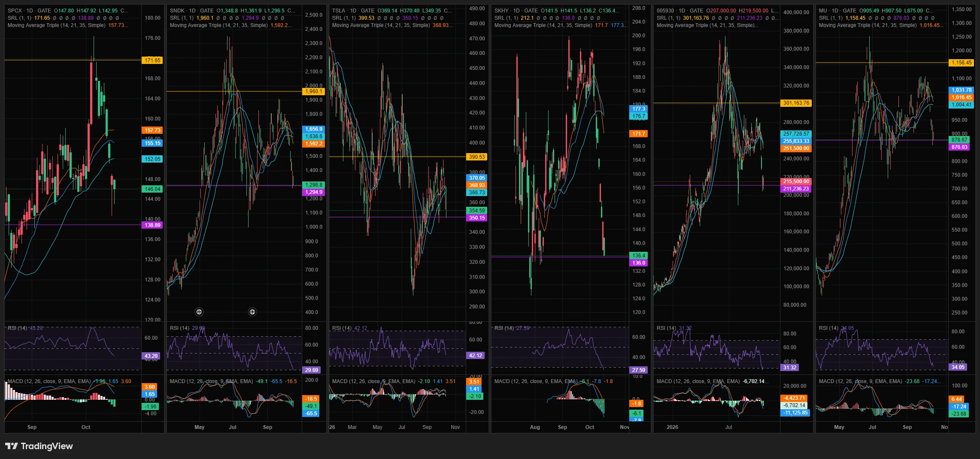Click the yellow 390.53 price label on TSLA
Viewport: 980px width, 459px height.
pos(476,157)
